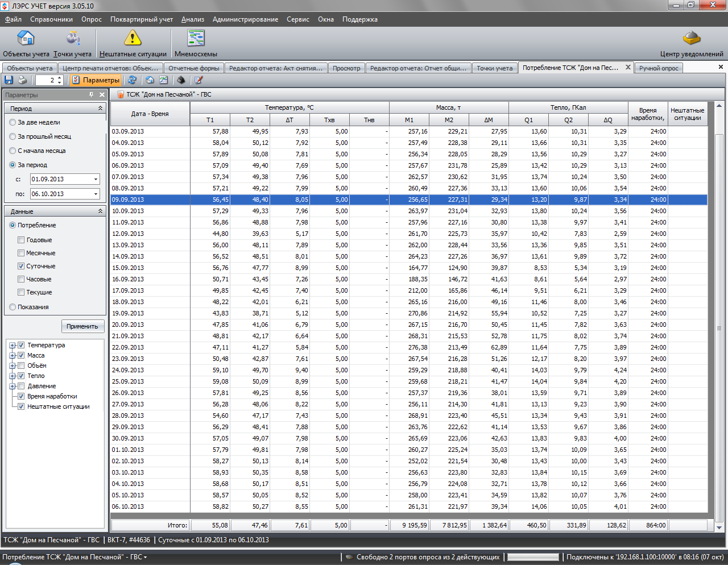Expand Тепло tree node
The width and height of the screenshot is (728, 565).
[x=13, y=376]
